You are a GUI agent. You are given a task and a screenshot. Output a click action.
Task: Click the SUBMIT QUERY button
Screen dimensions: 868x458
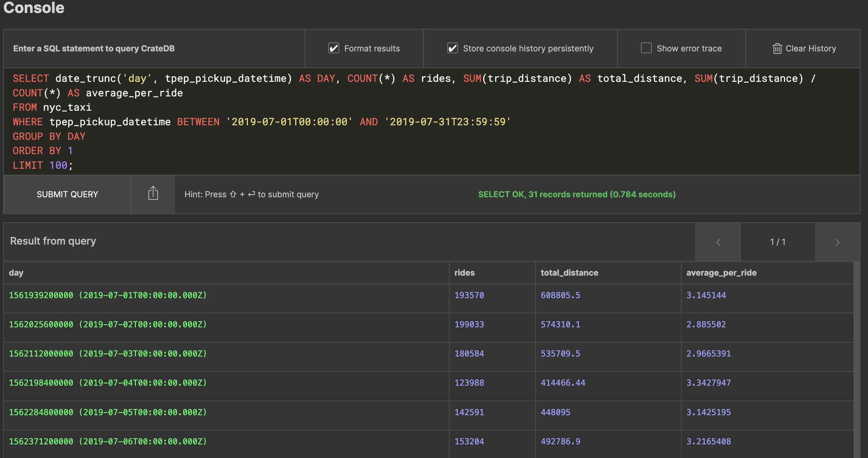(x=68, y=194)
